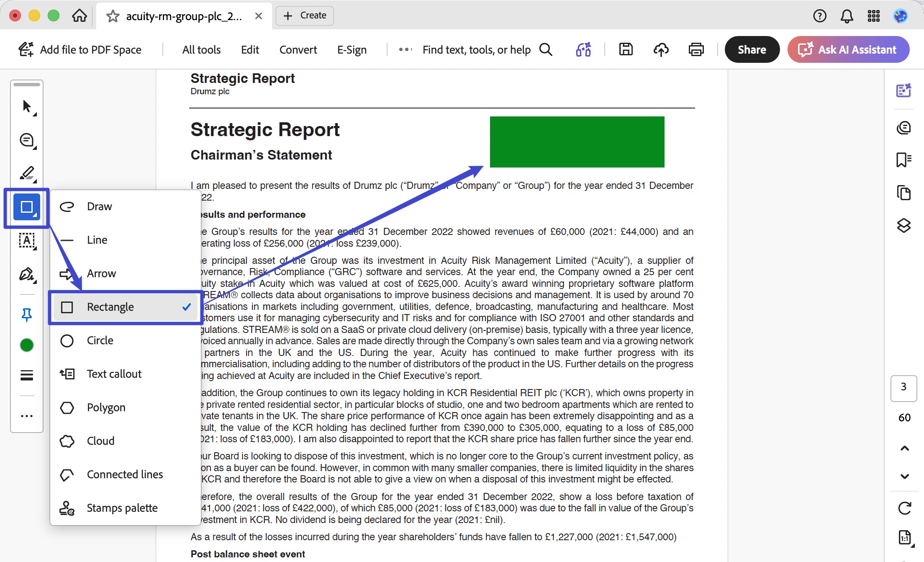This screenshot has width=924, height=562.
Task: Select the highlight pen tool
Action: pos(27,173)
